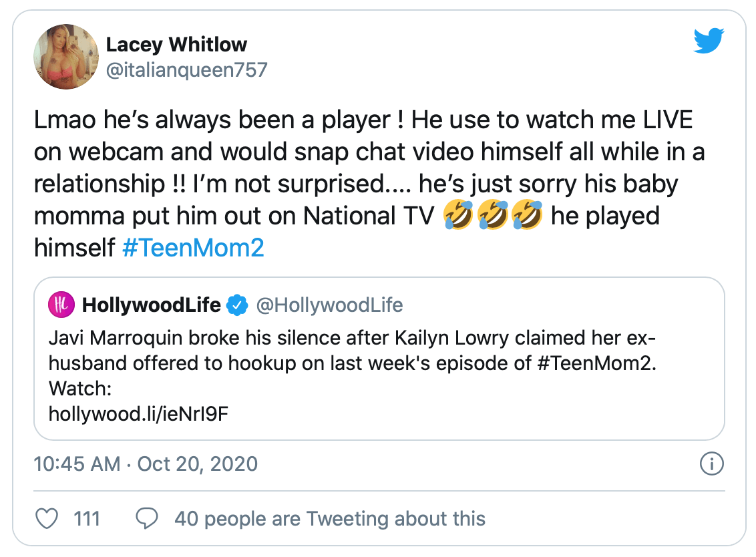The width and height of the screenshot is (756, 557).
Task: Follow the blue #TeenMom2 hashtag
Action: (193, 248)
